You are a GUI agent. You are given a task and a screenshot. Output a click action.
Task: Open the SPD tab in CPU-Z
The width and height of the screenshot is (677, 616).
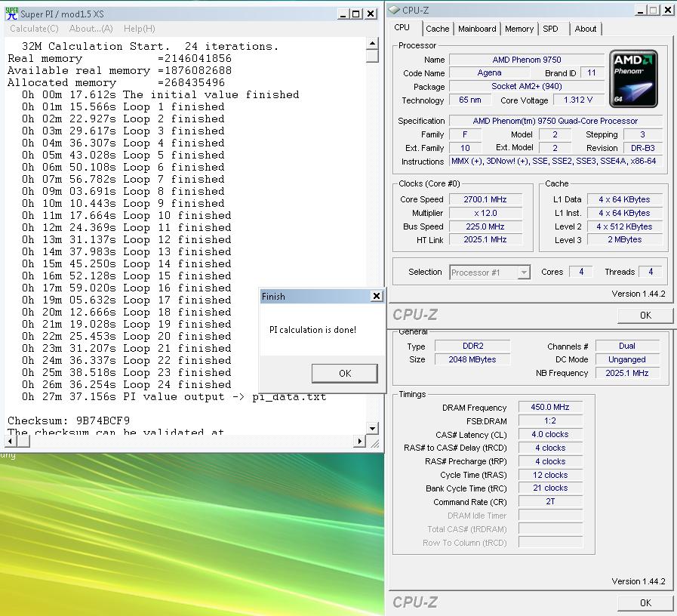[550, 29]
